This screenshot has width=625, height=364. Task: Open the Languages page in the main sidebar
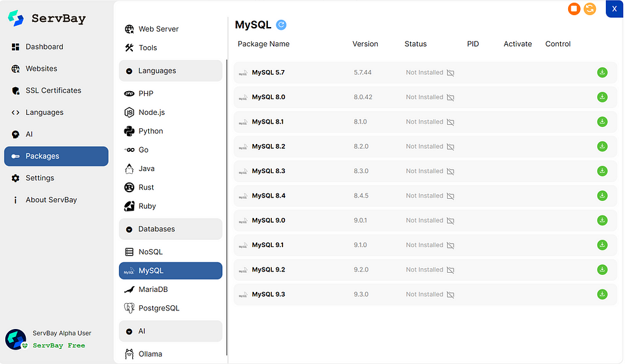coord(56,112)
